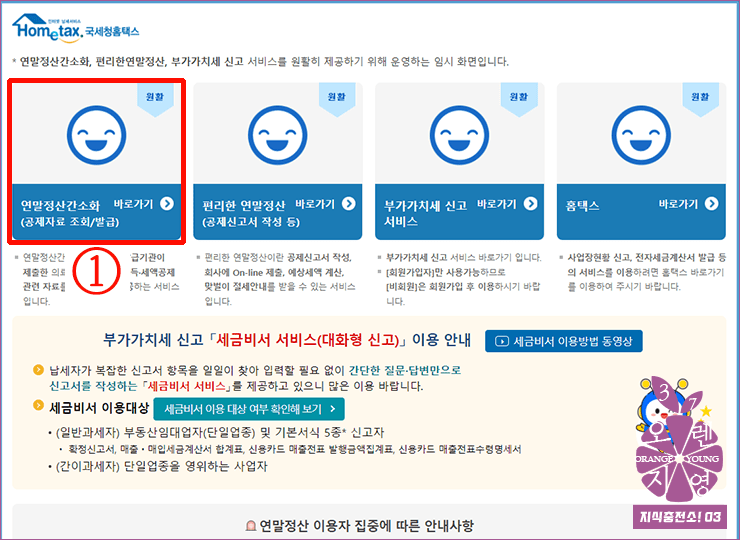Viewport: 740px width, 540px height.
Task: Click text 간단한 질문·답변만으로
Action: (404, 370)
